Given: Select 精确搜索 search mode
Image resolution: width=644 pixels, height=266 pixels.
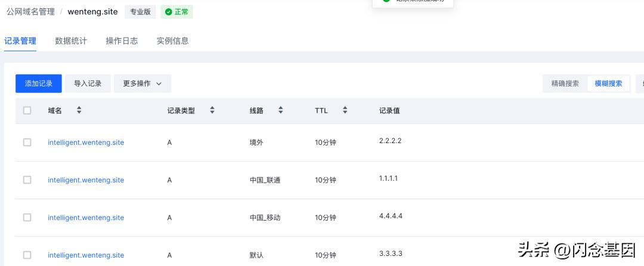Looking at the screenshot, I should tap(565, 83).
